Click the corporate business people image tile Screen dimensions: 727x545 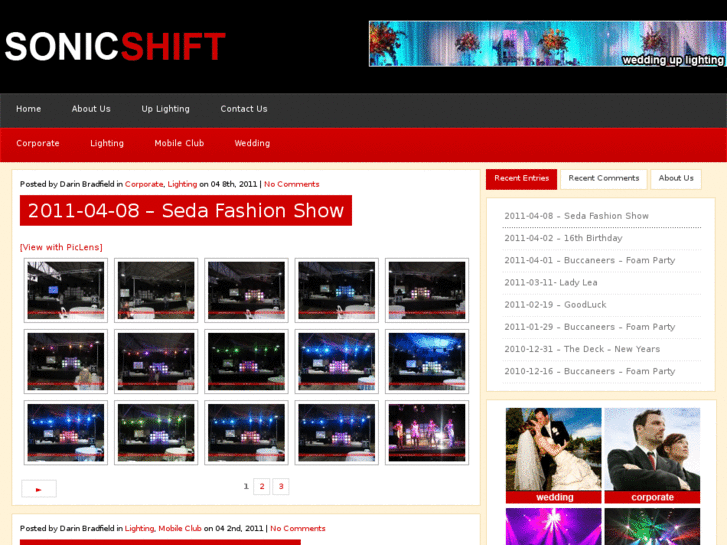[x=652, y=455]
